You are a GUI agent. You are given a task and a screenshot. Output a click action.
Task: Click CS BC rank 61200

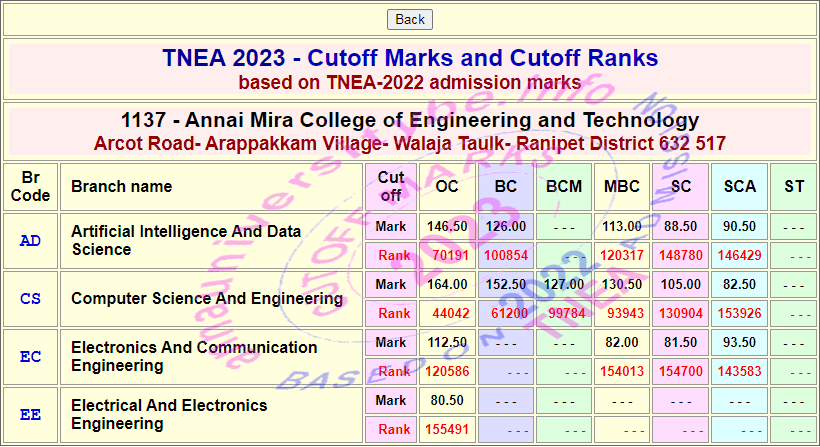coord(509,313)
